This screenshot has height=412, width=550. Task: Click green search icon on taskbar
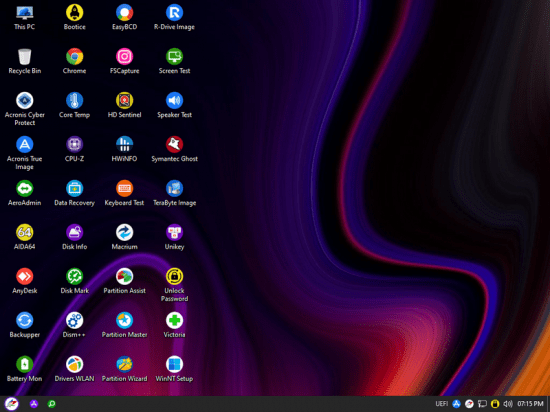pos(52,404)
